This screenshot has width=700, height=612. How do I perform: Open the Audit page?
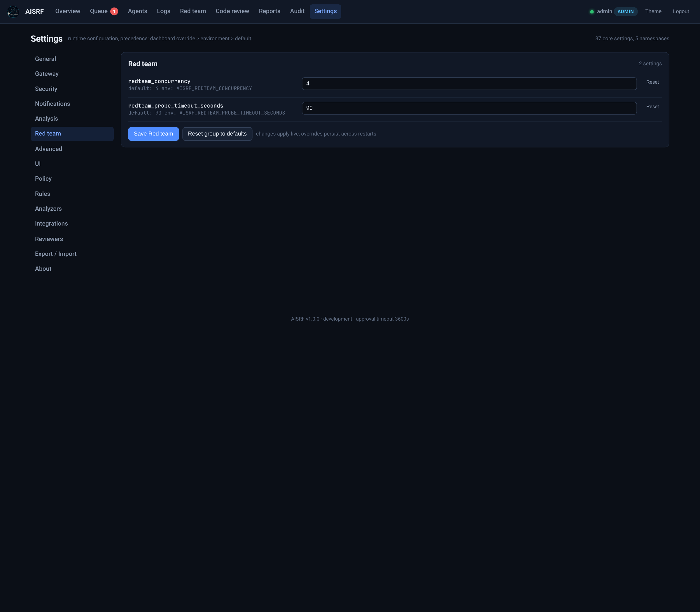pos(297,11)
